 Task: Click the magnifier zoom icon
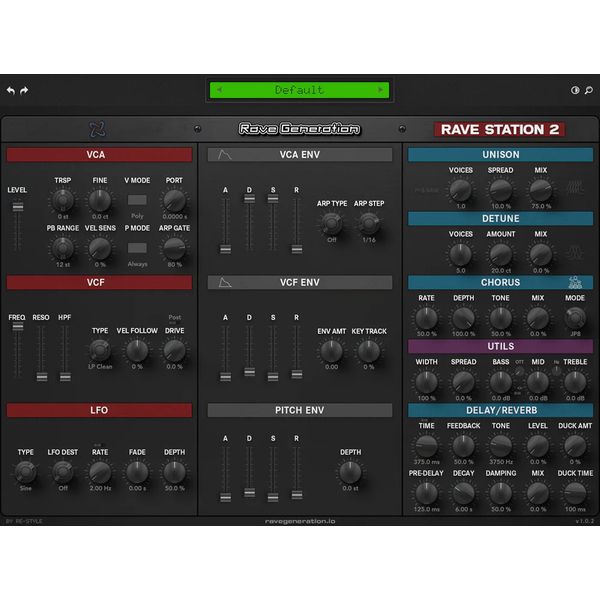(587, 90)
